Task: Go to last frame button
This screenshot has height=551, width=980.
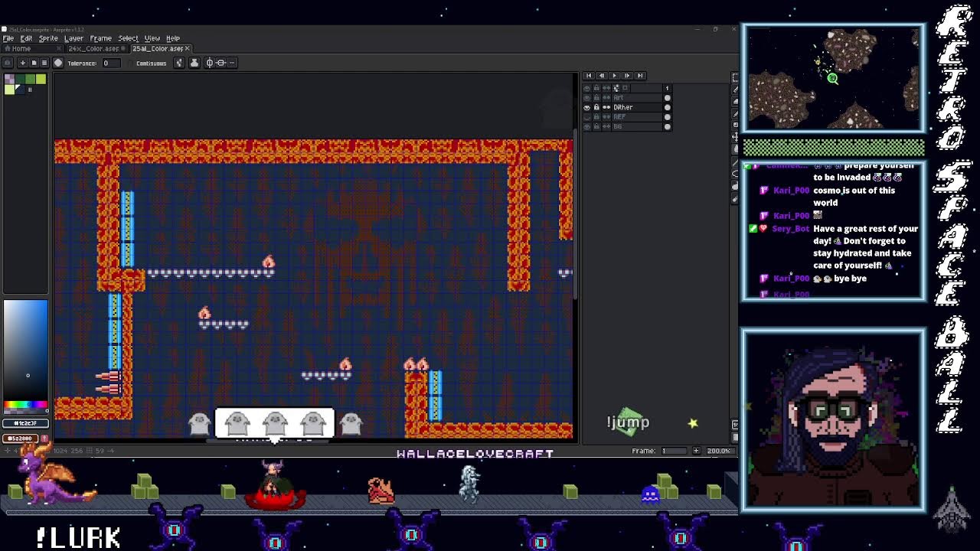Action: click(640, 76)
